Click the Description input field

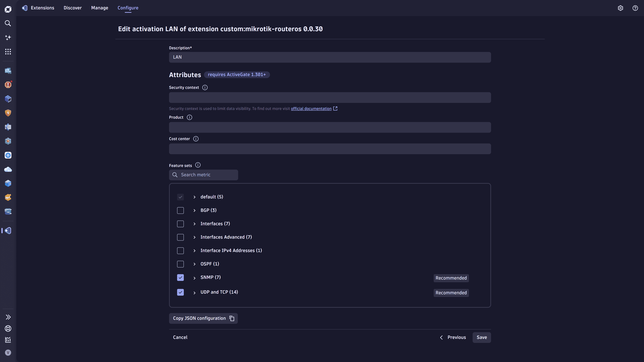point(330,57)
